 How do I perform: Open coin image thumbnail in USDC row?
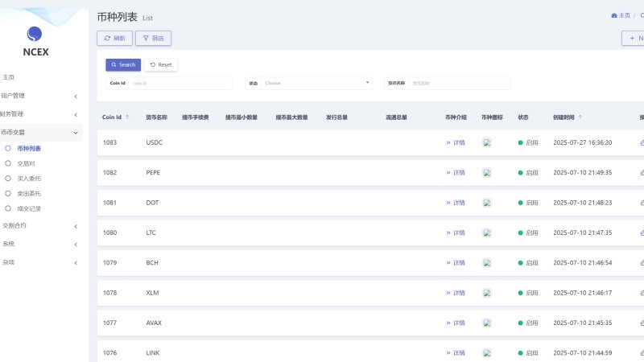[487, 143]
